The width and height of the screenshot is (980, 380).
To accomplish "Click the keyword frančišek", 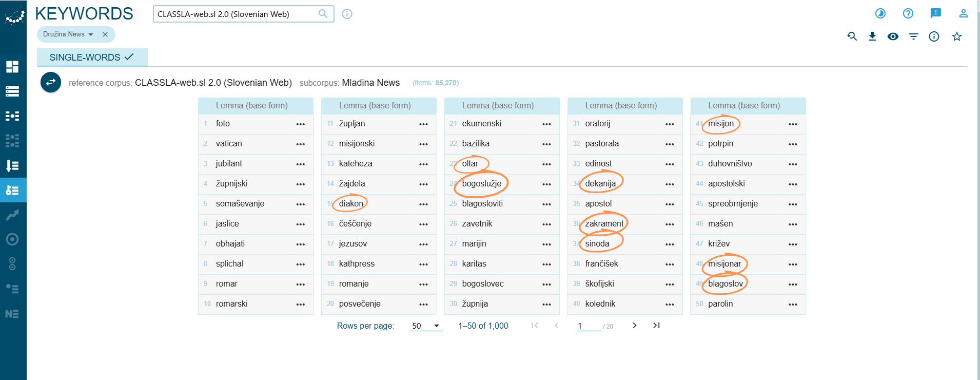I will coord(601,263).
